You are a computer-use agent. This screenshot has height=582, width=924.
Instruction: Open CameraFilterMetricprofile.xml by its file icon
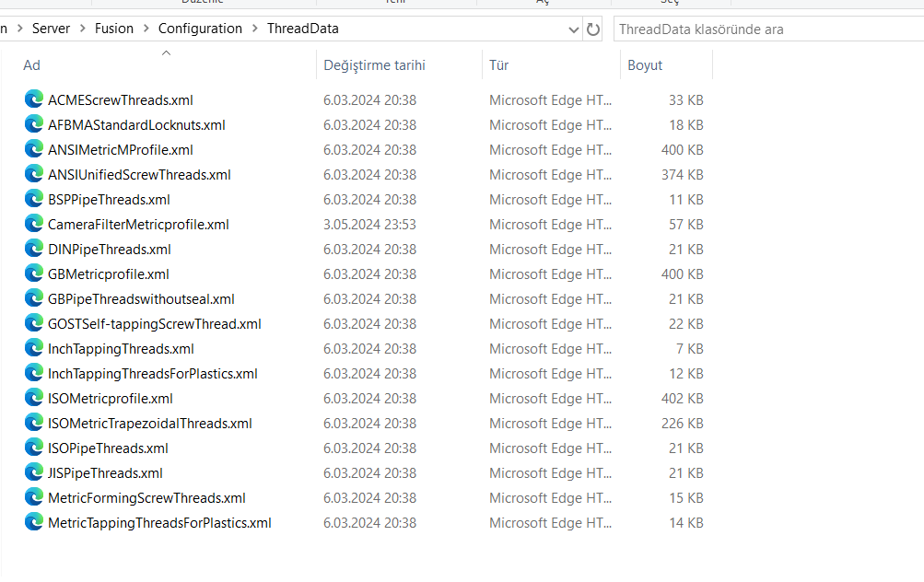pyautogui.click(x=34, y=224)
